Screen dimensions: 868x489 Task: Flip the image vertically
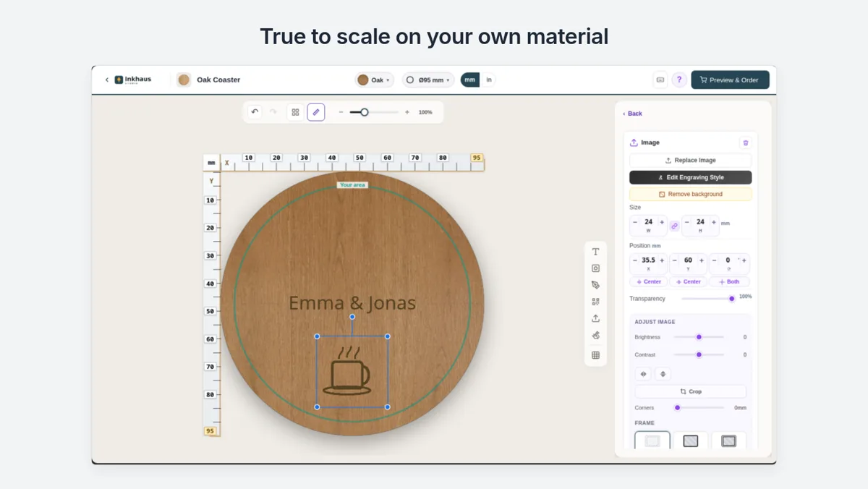[x=663, y=374]
